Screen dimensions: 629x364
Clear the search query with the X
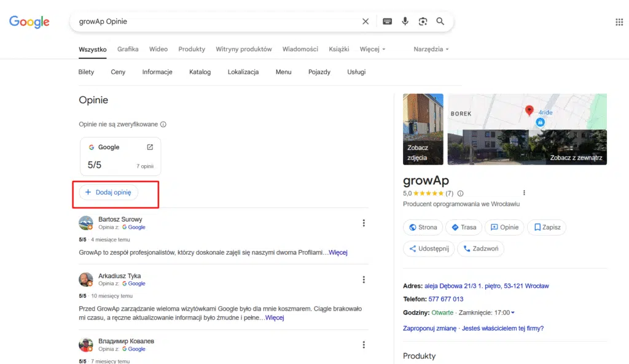tap(365, 21)
